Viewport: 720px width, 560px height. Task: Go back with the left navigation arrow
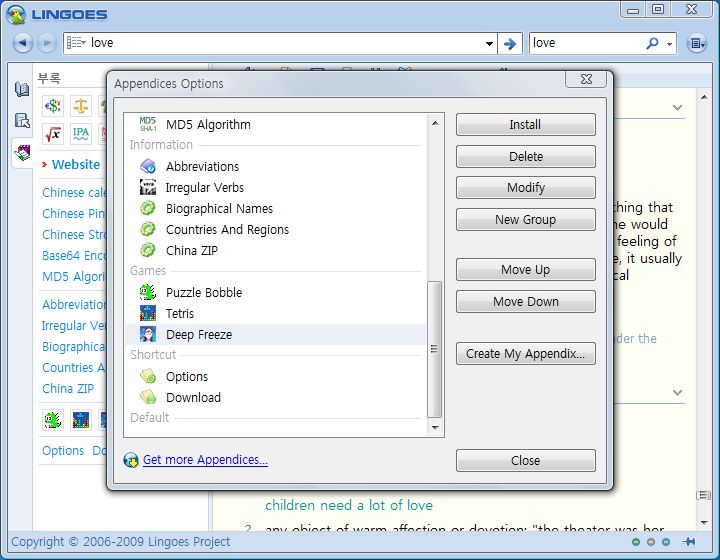(22, 43)
